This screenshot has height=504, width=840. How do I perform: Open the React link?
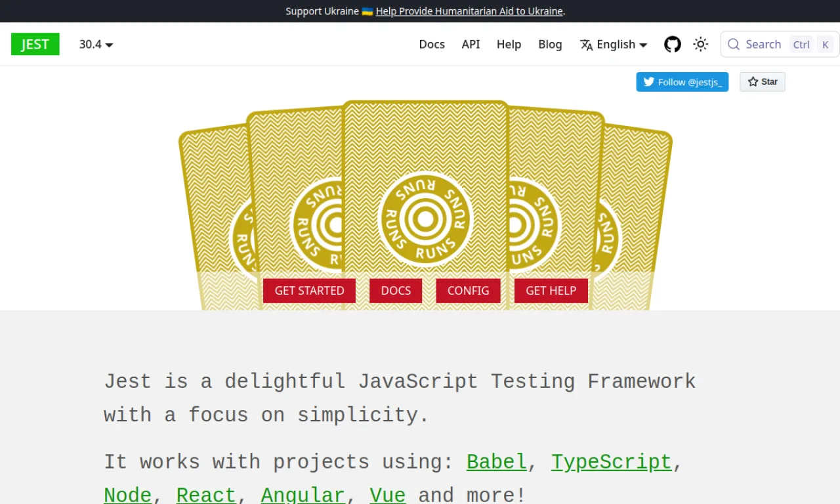(x=206, y=494)
